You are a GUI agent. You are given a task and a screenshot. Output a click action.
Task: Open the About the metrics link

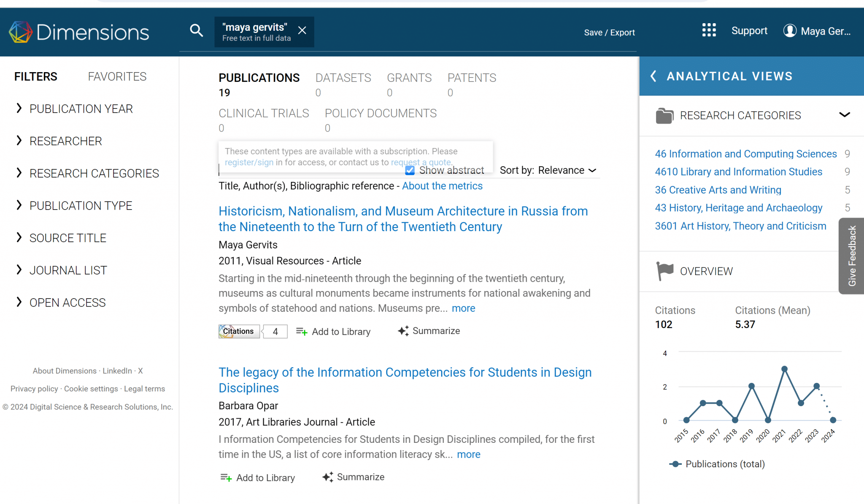click(x=442, y=186)
